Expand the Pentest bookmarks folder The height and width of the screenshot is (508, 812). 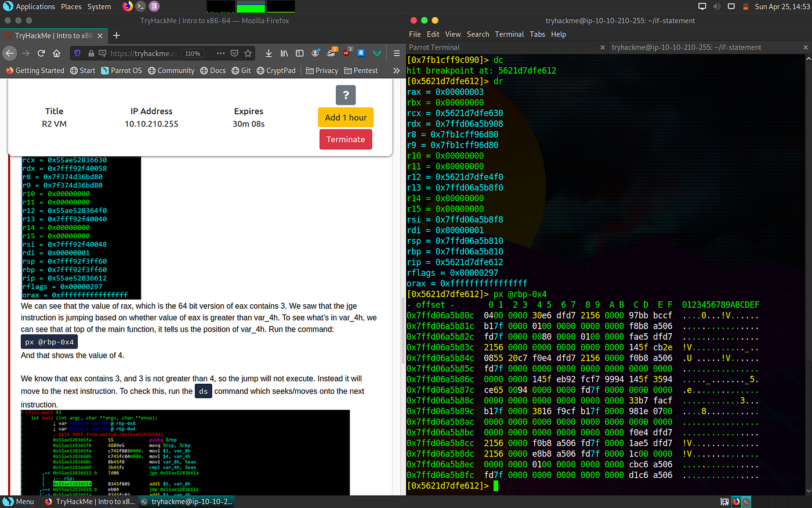(x=361, y=70)
